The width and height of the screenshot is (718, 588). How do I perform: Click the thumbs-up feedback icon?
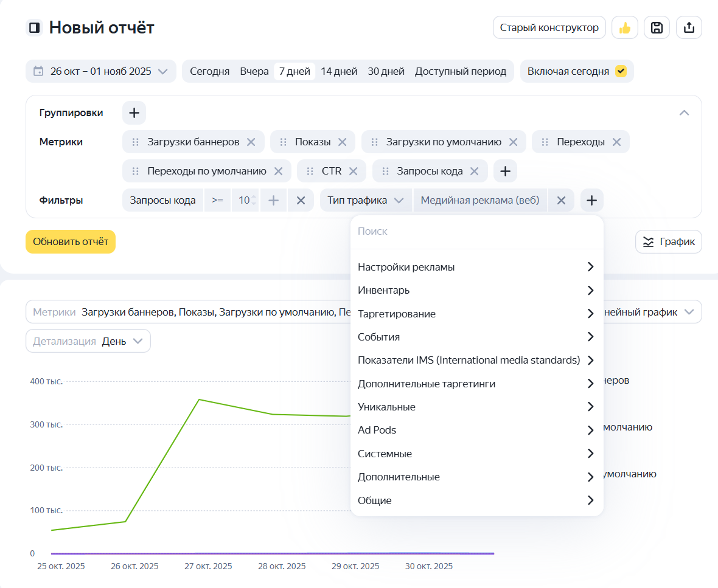pos(624,27)
